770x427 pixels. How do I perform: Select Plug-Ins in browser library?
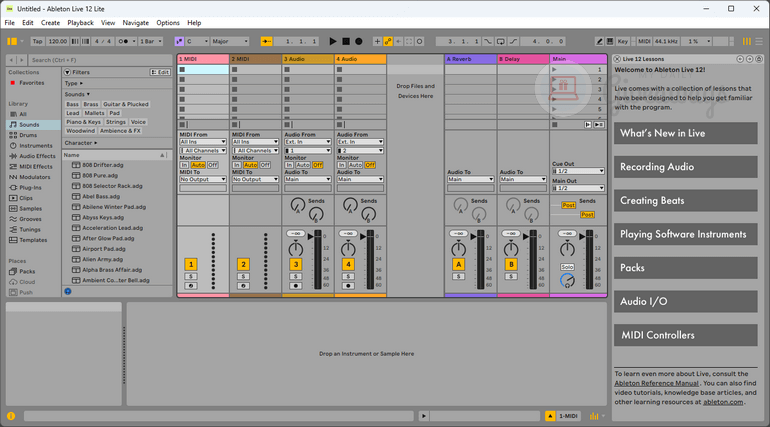(30, 187)
